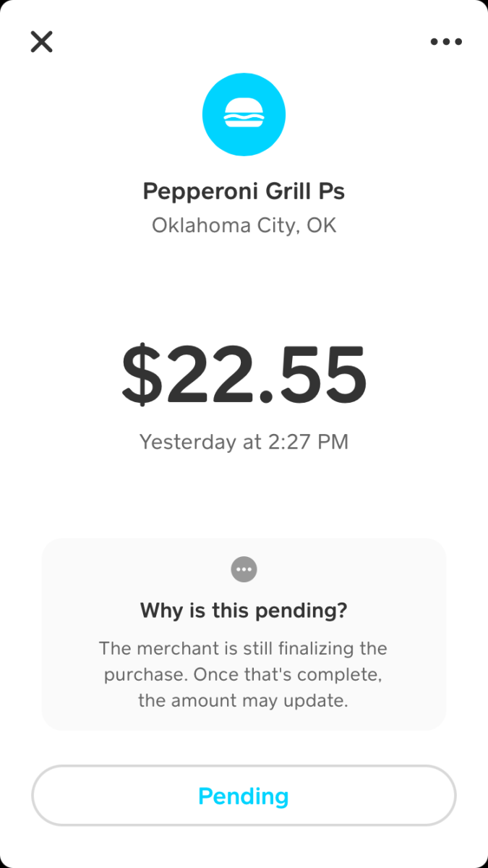Tap "purchase. Once that's complete," text line
Viewport: 488px width, 868px height.
[244, 675]
